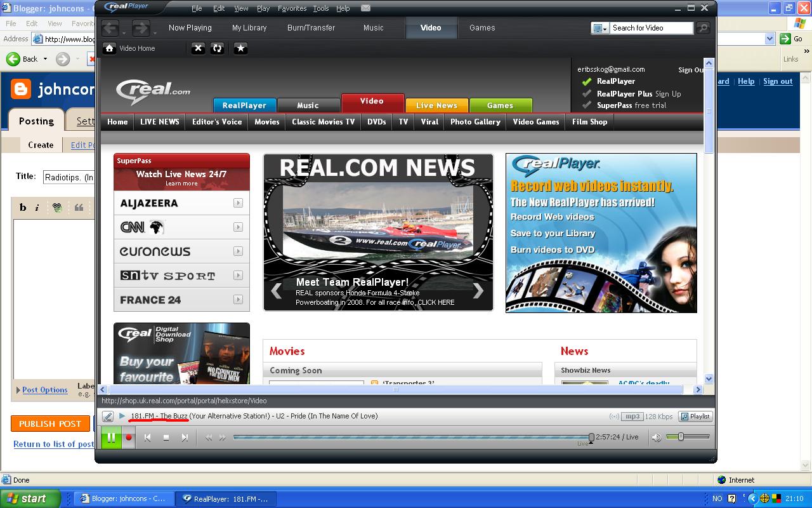Start recording with the red record button
Image resolution: width=812 pixels, height=508 pixels.
[x=129, y=438]
